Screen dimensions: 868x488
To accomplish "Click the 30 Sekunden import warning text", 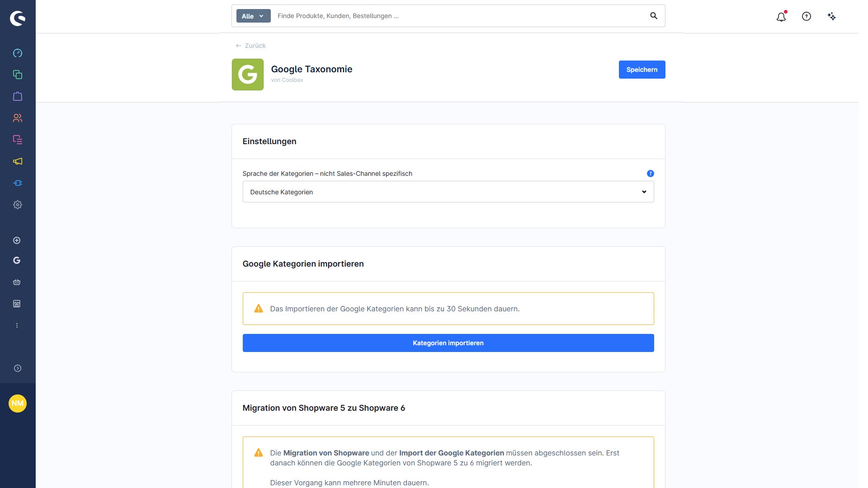I will coord(395,309).
